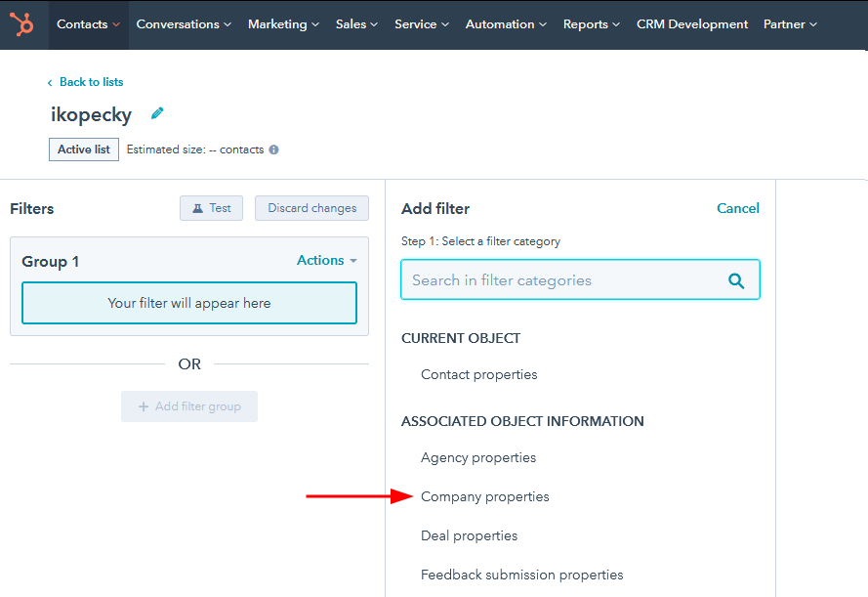Image resolution: width=868 pixels, height=597 pixels.
Task: Switch to the CRM Development menu
Action: (x=691, y=23)
